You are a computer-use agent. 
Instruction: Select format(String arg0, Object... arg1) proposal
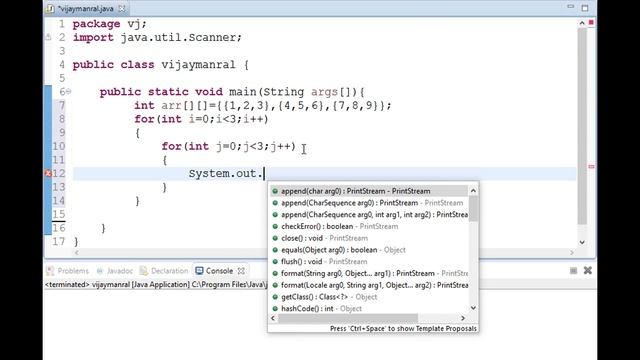point(369,273)
